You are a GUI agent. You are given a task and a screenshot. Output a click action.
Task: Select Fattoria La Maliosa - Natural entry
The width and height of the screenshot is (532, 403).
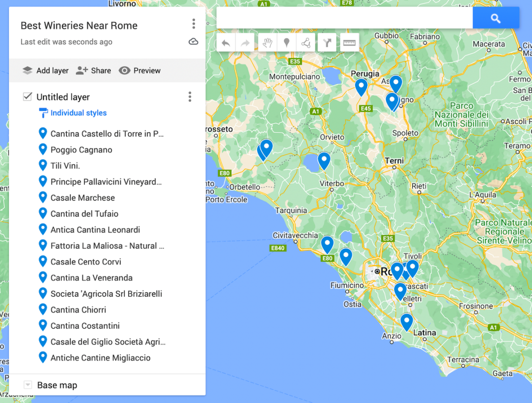(107, 246)
